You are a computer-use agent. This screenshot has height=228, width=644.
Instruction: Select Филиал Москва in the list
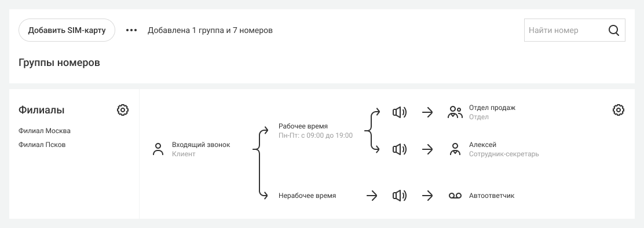coord(45,131)
